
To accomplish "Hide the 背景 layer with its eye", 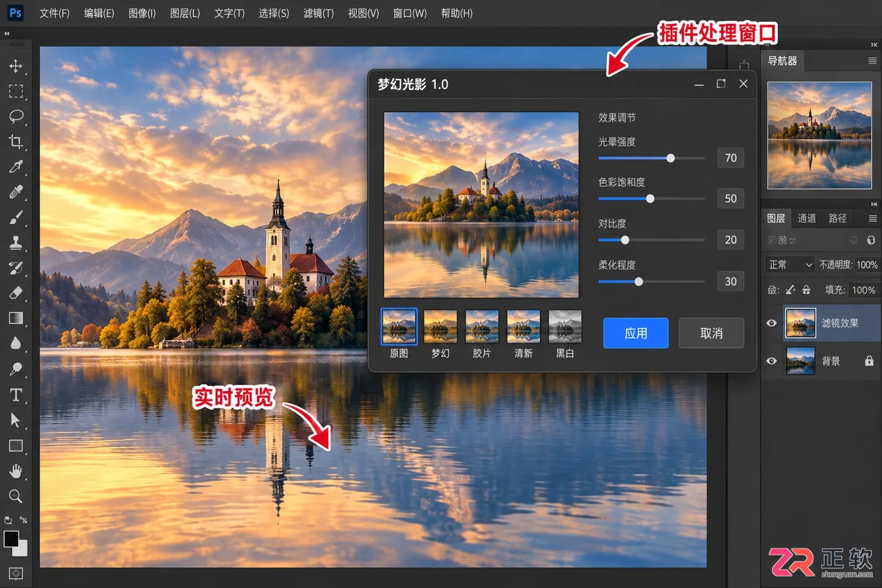I will click(x=772, y=361).
